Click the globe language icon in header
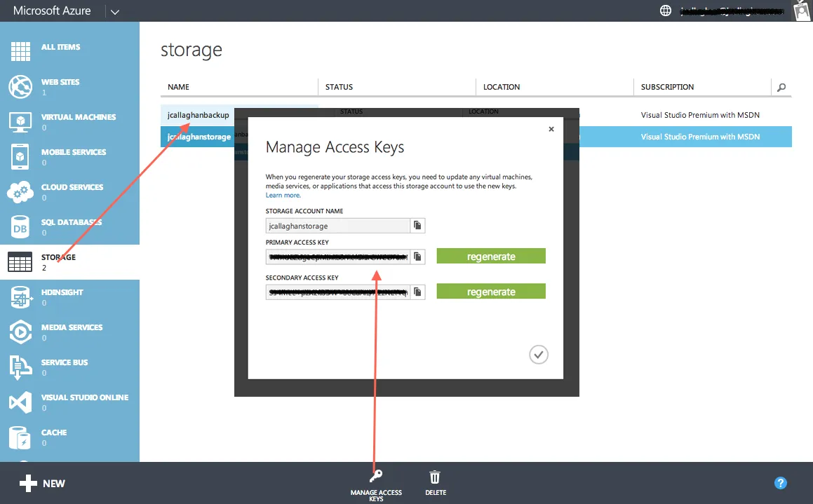813x504 pixels. pos(666,11)
